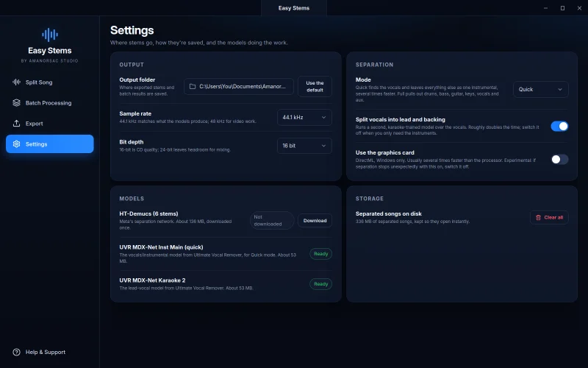Click the Export upload icon
Viewport: 588px width, 368px height.
click(x=16, y=123)
